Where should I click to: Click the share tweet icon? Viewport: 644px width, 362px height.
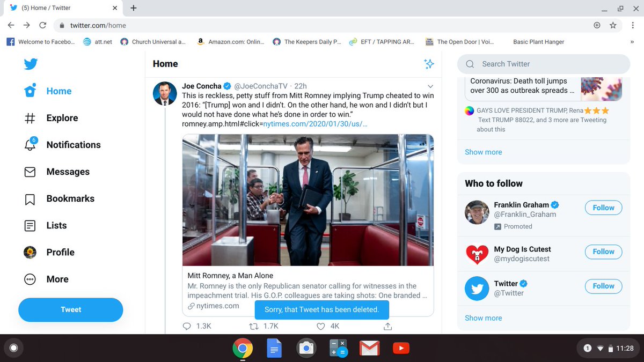(x=388, y=326)
